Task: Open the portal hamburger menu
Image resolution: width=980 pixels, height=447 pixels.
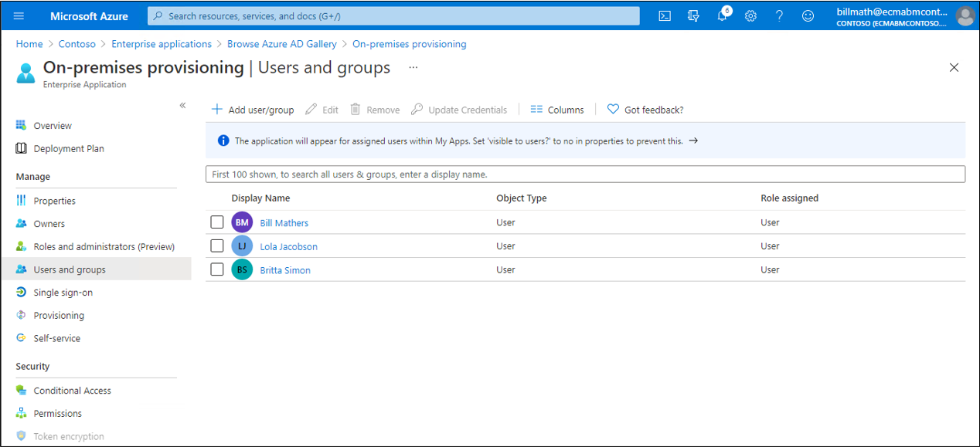Action: [19, 15]
